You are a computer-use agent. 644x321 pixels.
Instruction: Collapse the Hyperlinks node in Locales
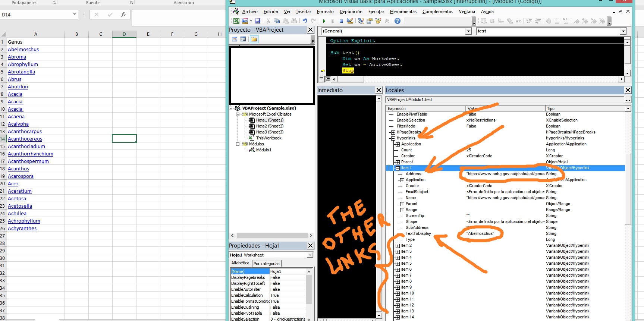pyautogui.click(x=393, y=138)
